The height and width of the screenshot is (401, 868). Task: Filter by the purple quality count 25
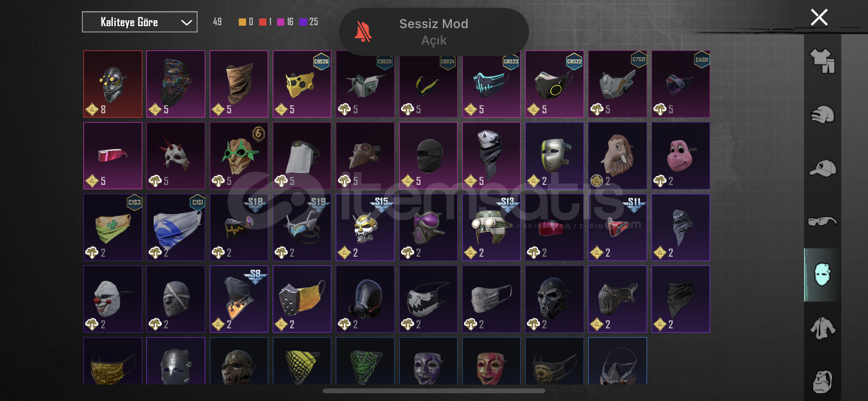click(x=309, y=22)
